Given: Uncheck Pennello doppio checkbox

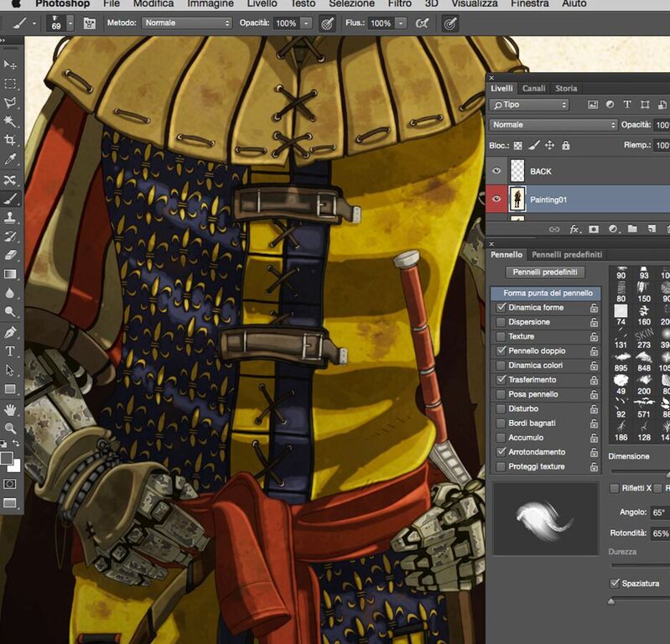Looking at the screenshot, I should pyautogui.click(x=501, y=351).
